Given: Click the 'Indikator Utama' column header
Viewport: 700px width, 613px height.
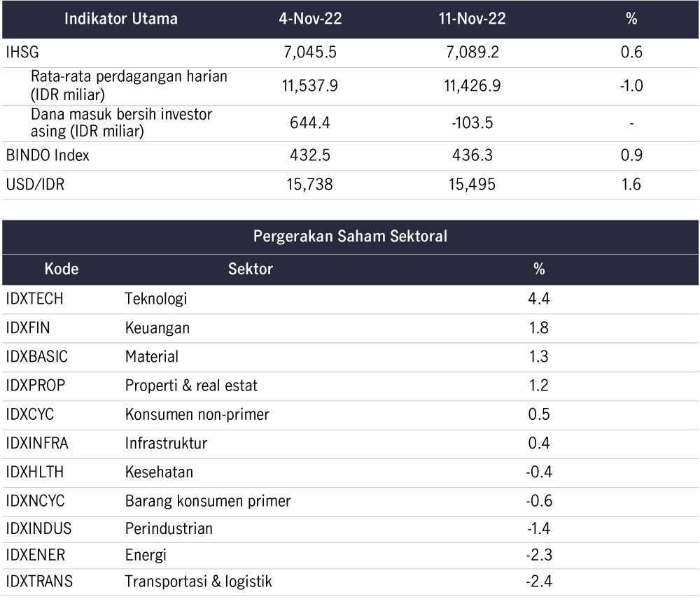Looking at the screenshot, I should [x=121, y=19].
